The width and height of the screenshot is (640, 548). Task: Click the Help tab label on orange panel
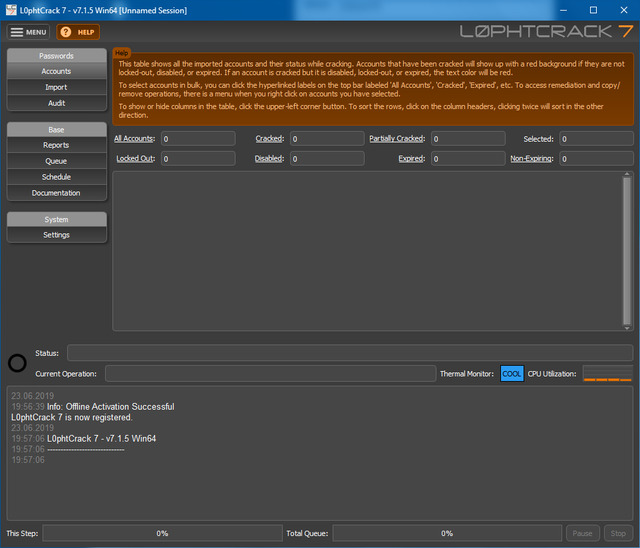click(x=122, y=53)
